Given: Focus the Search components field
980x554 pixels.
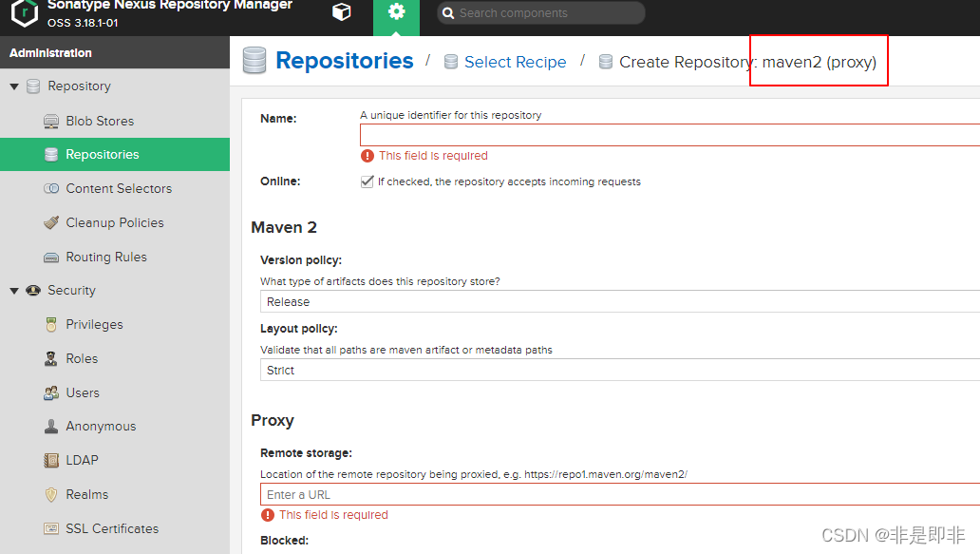Looking at the screenshot, I should point(541,13).
